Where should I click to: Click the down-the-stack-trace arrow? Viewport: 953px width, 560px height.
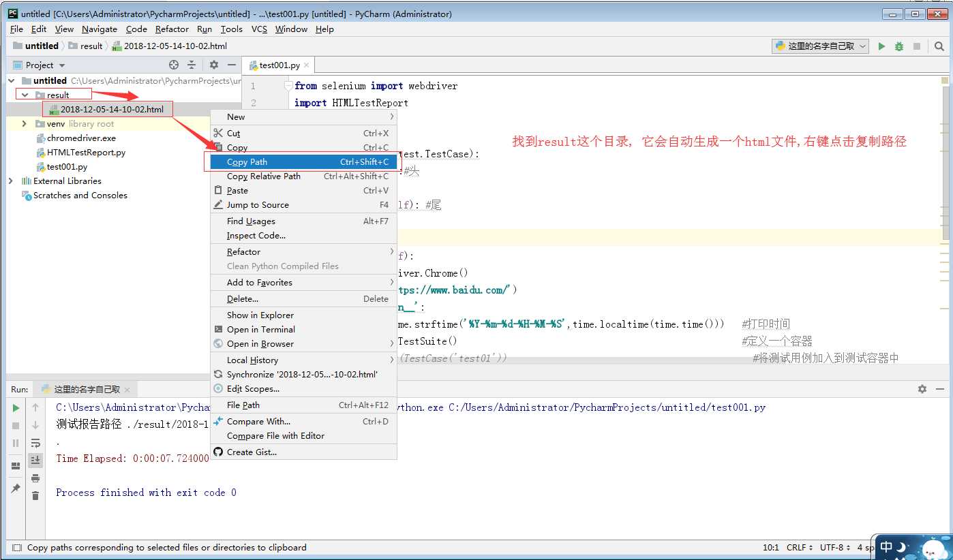(35, 425)
